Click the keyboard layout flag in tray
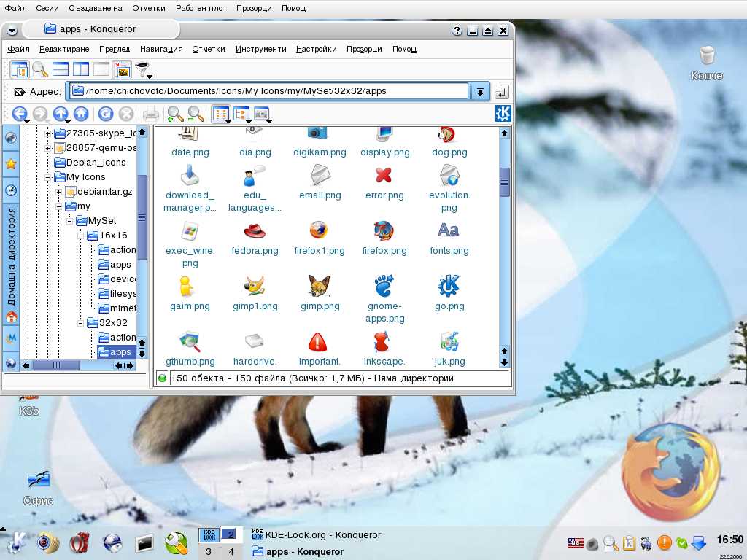Image resolution: width=747 pixels, height=560 pixels. [576, 542]
